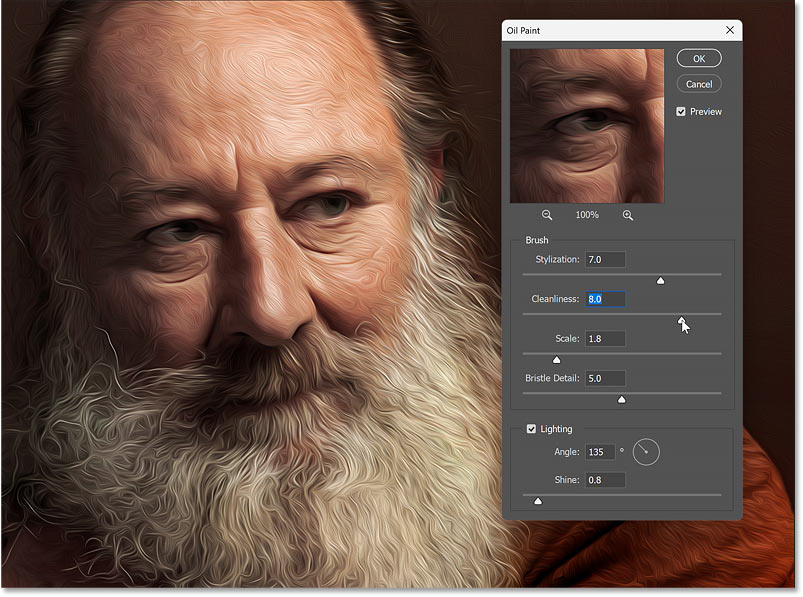Click the Scale slider handle
The image size is (803, 597).
557,360
